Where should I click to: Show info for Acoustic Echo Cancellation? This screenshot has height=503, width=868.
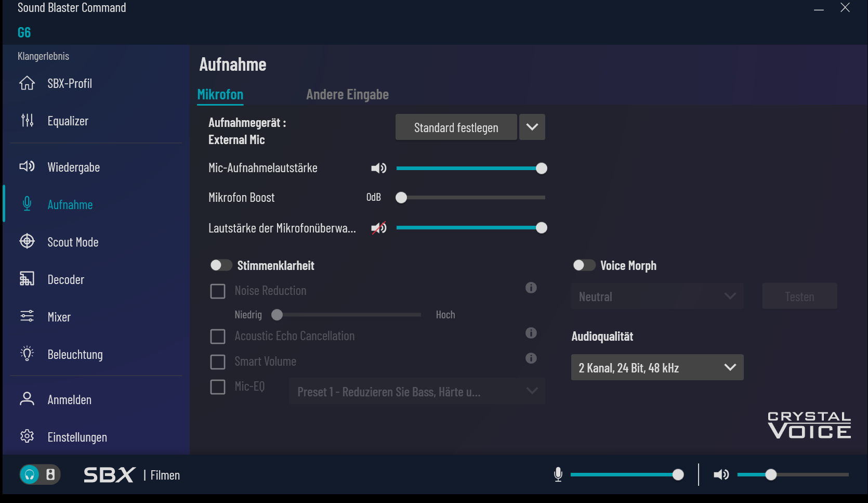[531, 333]
